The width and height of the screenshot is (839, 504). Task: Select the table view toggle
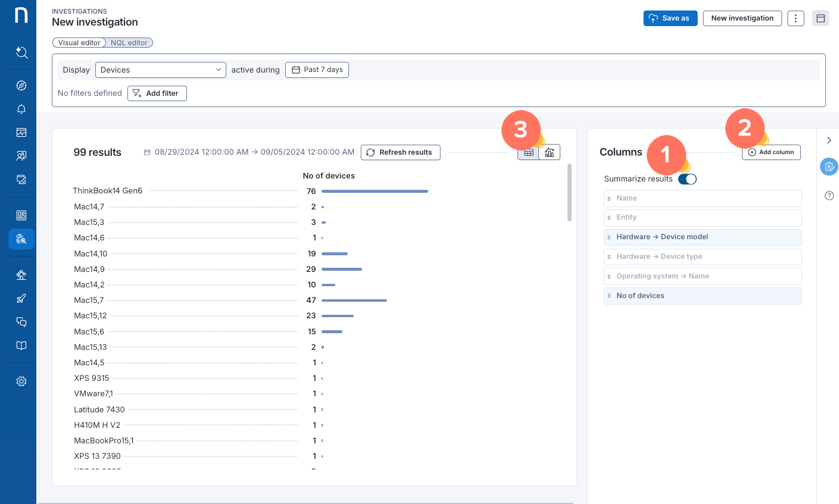tap(528, 152)
